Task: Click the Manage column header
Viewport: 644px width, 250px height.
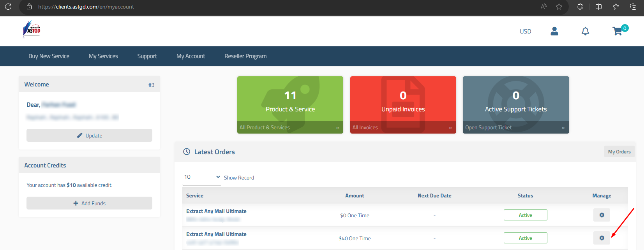Action: click(x=602, y=196)
